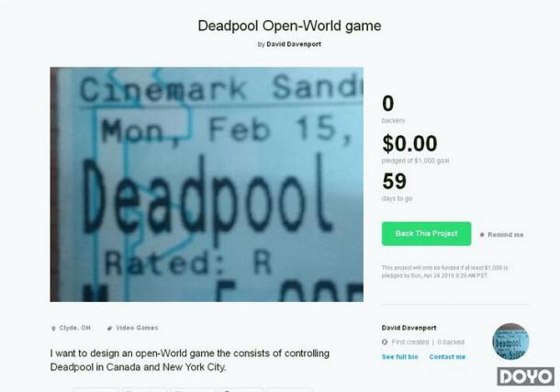Click David Davenport's name in the creator sidebar
560x392 pixels.
click(409, 328)
